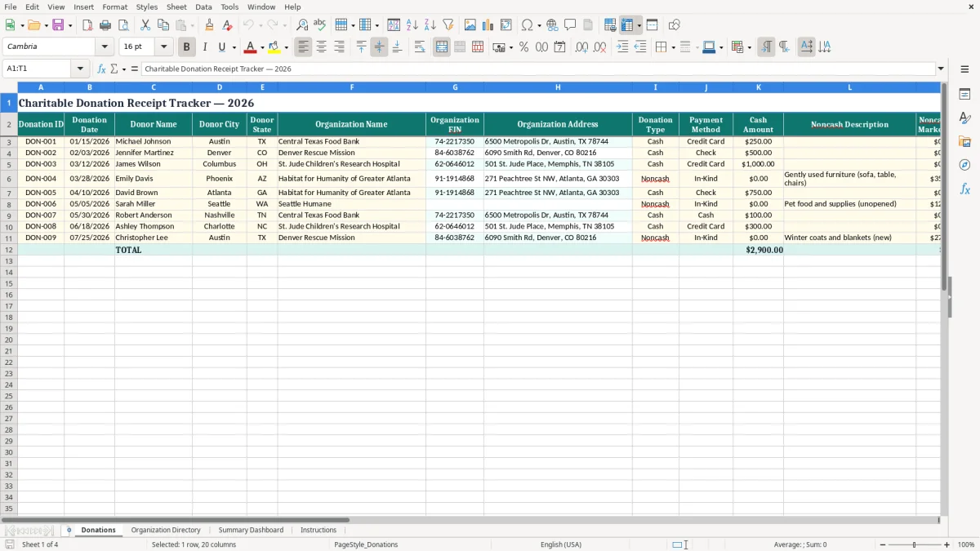This screenshot has width=980, height=551.
Task: Open the Sidebar Navigator panel
Action: click(964, 165)
